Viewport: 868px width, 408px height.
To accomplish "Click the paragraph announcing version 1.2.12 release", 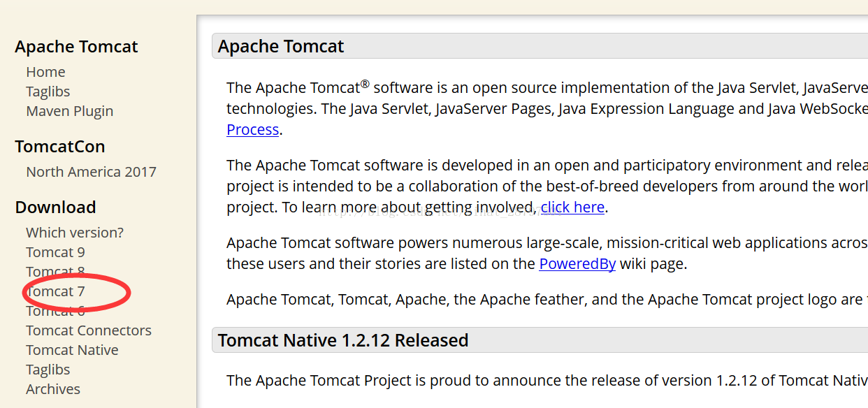I will click(547, 381).
